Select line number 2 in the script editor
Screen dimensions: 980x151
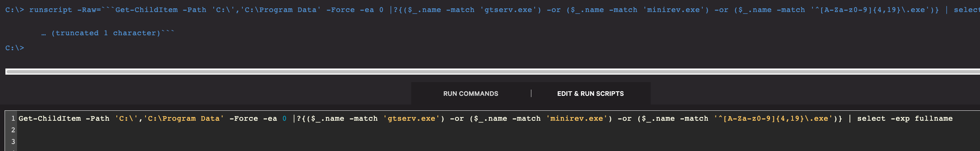13,130
